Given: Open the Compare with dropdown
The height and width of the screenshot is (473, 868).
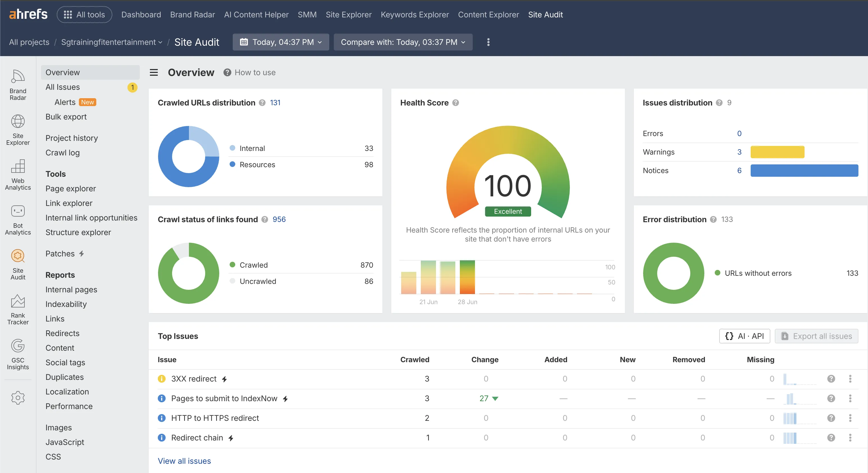Looking at the screenshot, I should click(x=403, y=42).
